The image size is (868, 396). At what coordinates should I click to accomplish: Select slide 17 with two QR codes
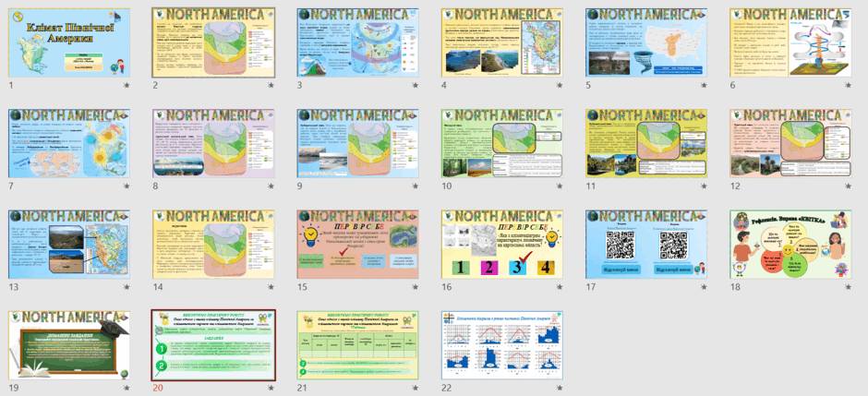click(646, 244)
